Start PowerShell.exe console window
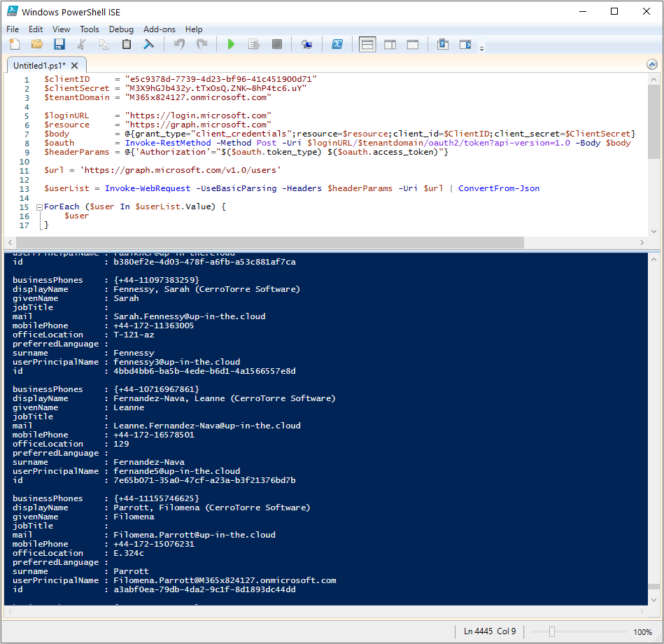This screenshot has width=664, height=644. point(337,43)
